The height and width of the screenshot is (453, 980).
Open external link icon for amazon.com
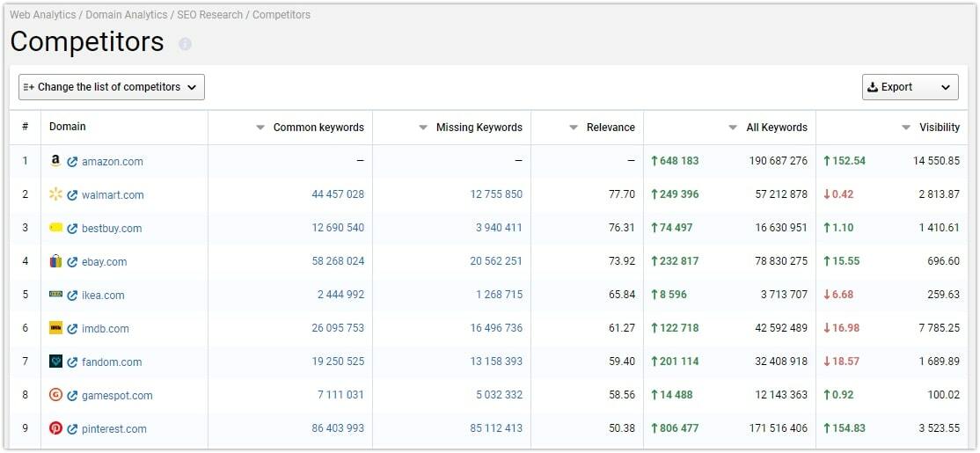(x=72, y=162)
